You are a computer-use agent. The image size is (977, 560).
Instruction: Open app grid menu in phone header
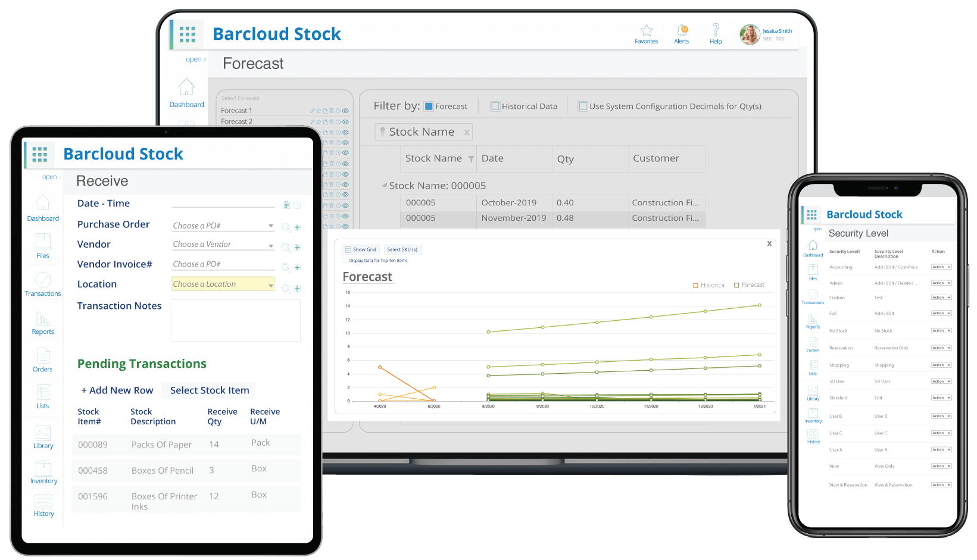pos(812,214)
